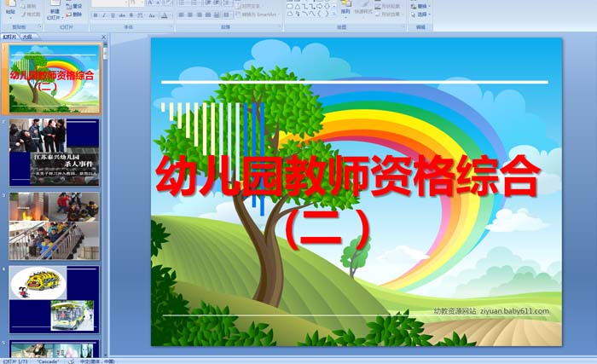Click the subtitle text （二） on slide
Viewport: 597px width, 364px height.
click(327, 230)
